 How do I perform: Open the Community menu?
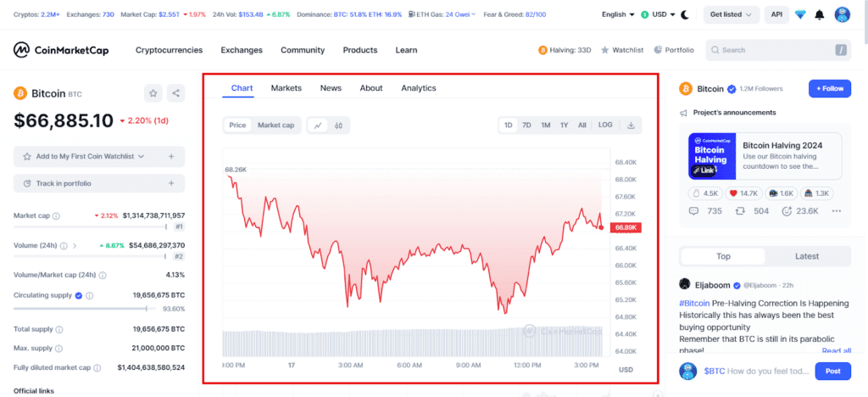pos(303,50)
